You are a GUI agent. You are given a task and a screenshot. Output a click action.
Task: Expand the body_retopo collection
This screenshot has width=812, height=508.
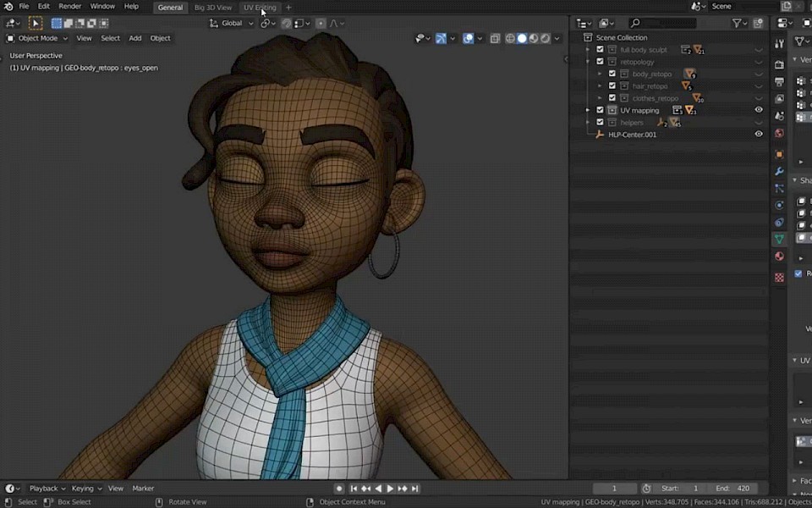pos(600,75)
